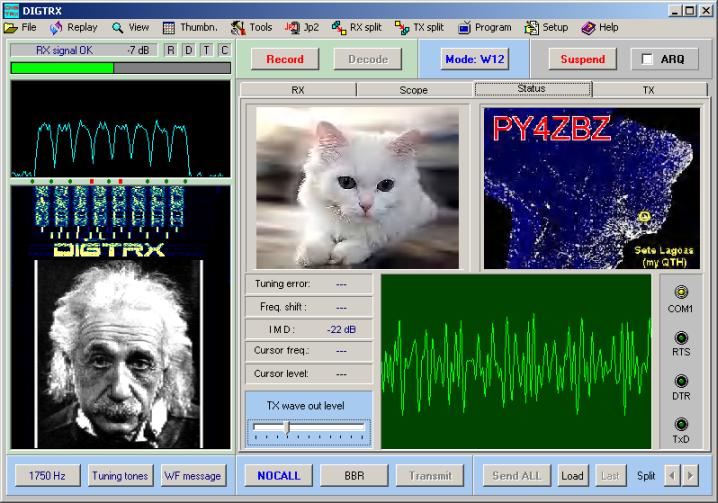Image resolution: width=718 pixels, height=503 pixels.
Task: Click the Split left arrow
Action: [672, 475]
